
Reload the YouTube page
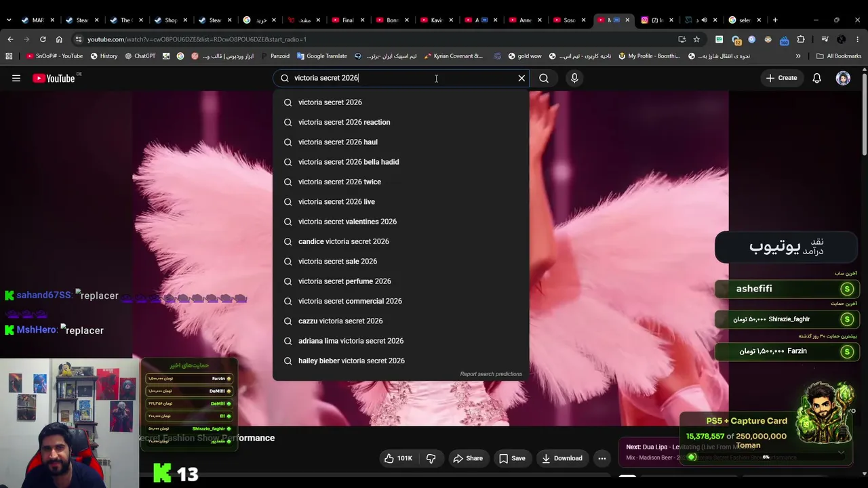click(x=43, y=39)
